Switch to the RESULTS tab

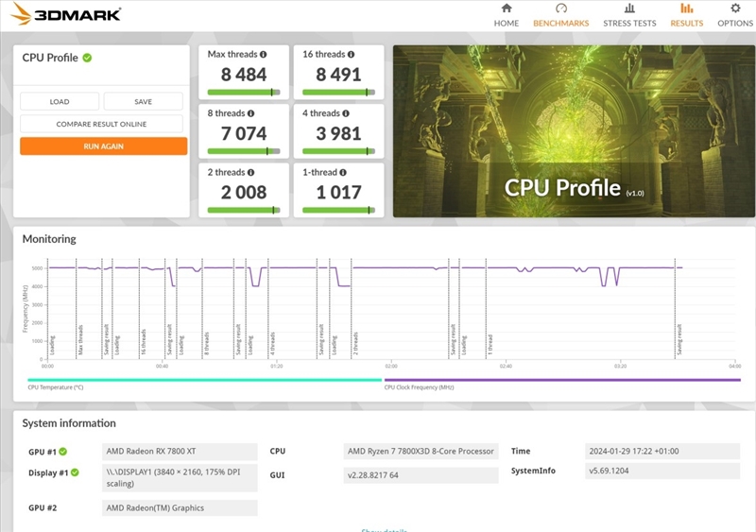[x=687, y=24]
